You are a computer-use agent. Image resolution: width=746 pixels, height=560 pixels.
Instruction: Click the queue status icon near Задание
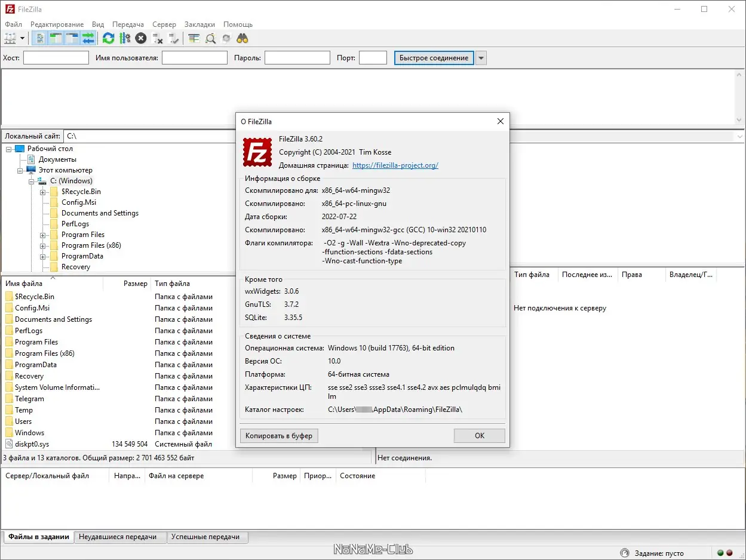[625, 553]
